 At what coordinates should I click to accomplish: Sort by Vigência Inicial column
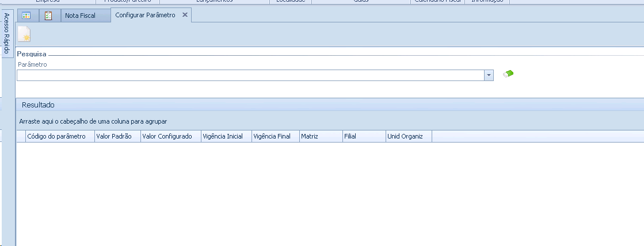[x=226, y=136]
